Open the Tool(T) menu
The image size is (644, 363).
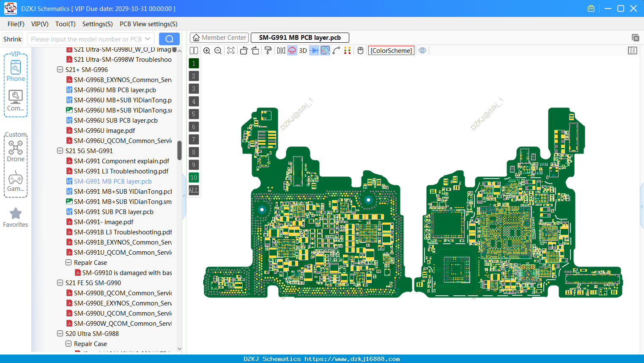65,24
